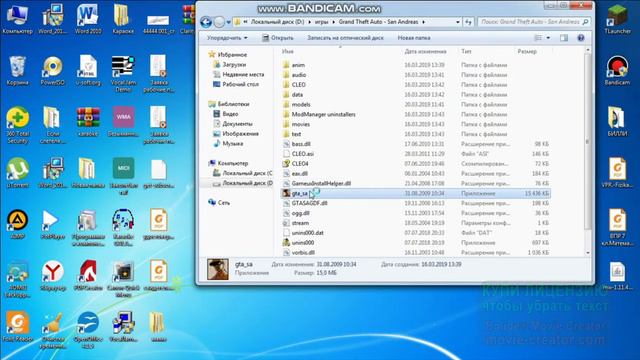Sort by the Имя column header
This screenshot has width=640, height=360.
(x=287, y=51)
